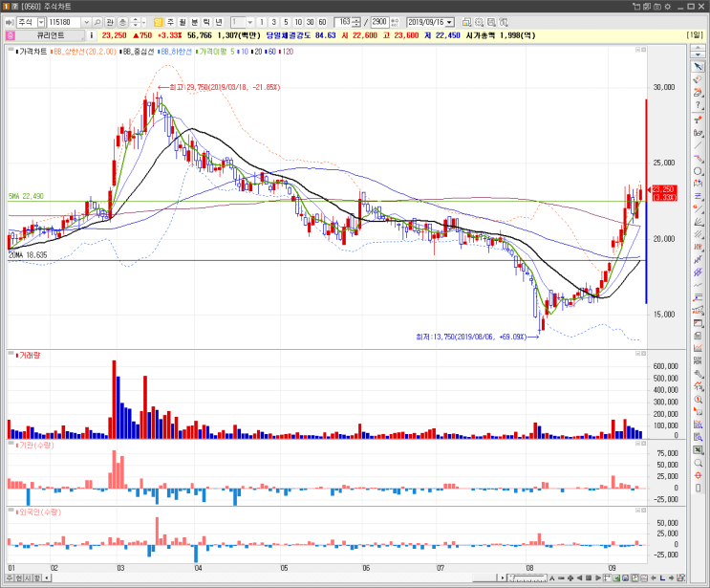Viewport: 710px width, 588px height.
Task: Click the erase all drawings icon
Action: coord(698,93)
